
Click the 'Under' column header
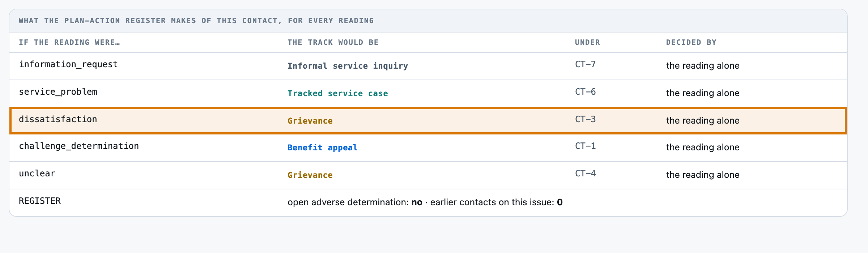[x=587, y=42]
